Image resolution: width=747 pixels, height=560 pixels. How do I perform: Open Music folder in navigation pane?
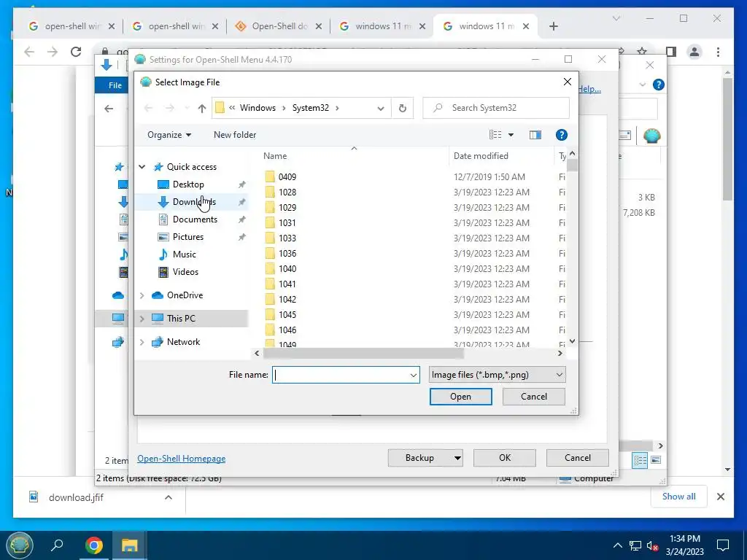(x=184, y=254)
